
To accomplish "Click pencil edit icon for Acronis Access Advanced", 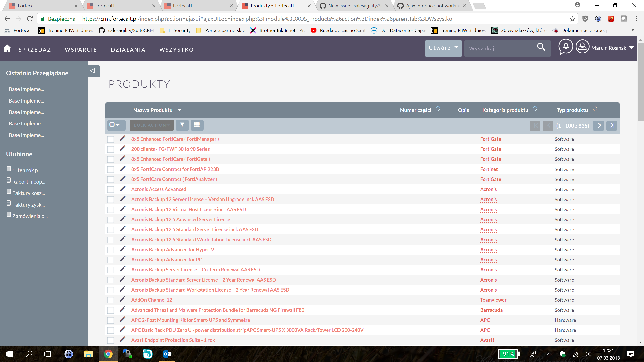I will 123,189.
